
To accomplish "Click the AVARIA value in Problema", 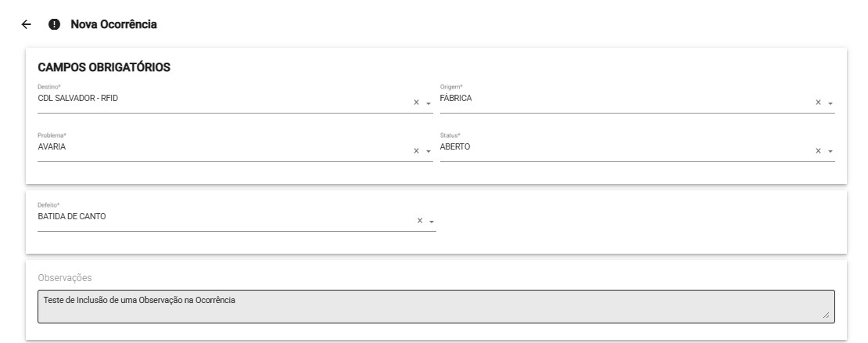I will click(x=52, y=146).
